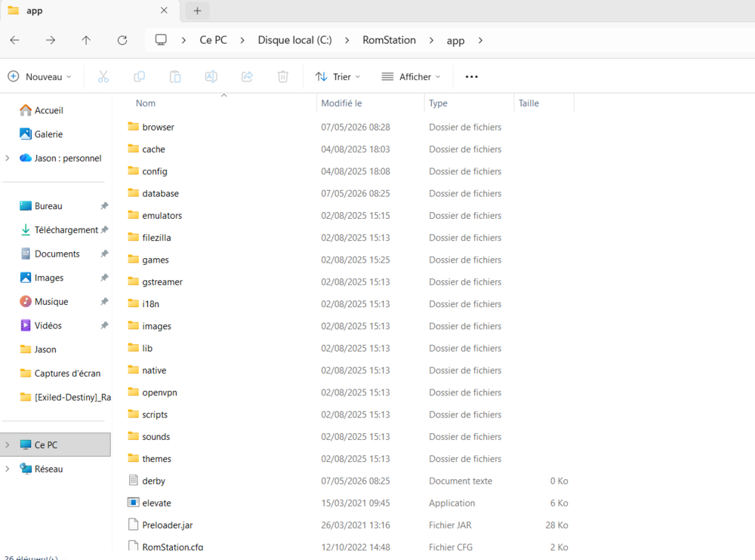
Task: Select the emulators folder
Action: pyautogui.click(x=162, y=216)
